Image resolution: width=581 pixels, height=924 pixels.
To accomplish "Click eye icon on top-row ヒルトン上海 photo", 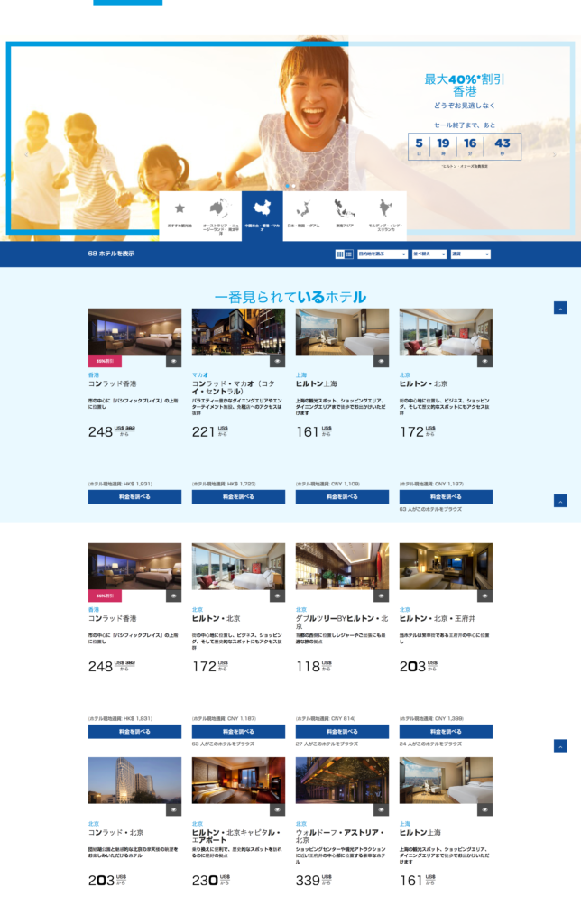I will tap(382, 361).
